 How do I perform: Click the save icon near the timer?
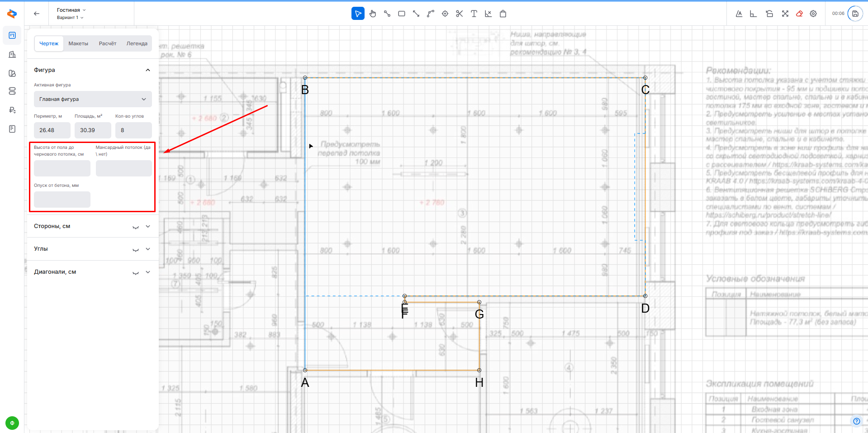(x=855, y=14)
